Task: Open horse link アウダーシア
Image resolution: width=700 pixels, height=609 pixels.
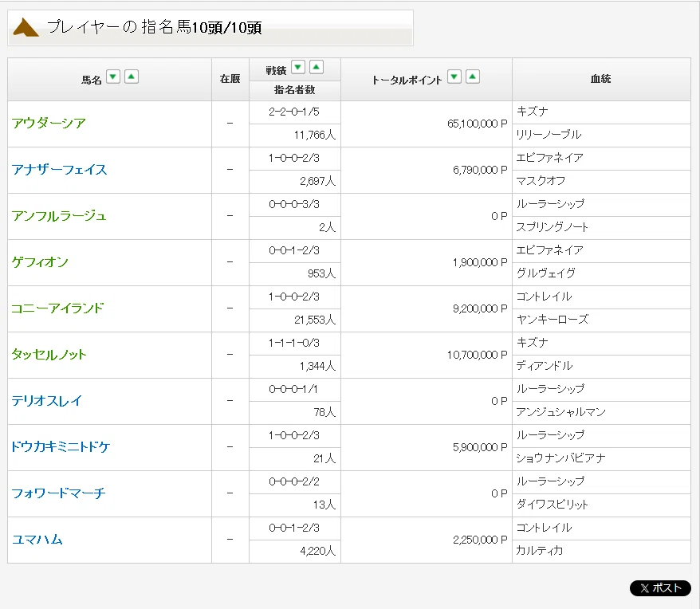Action: (49, 124)
